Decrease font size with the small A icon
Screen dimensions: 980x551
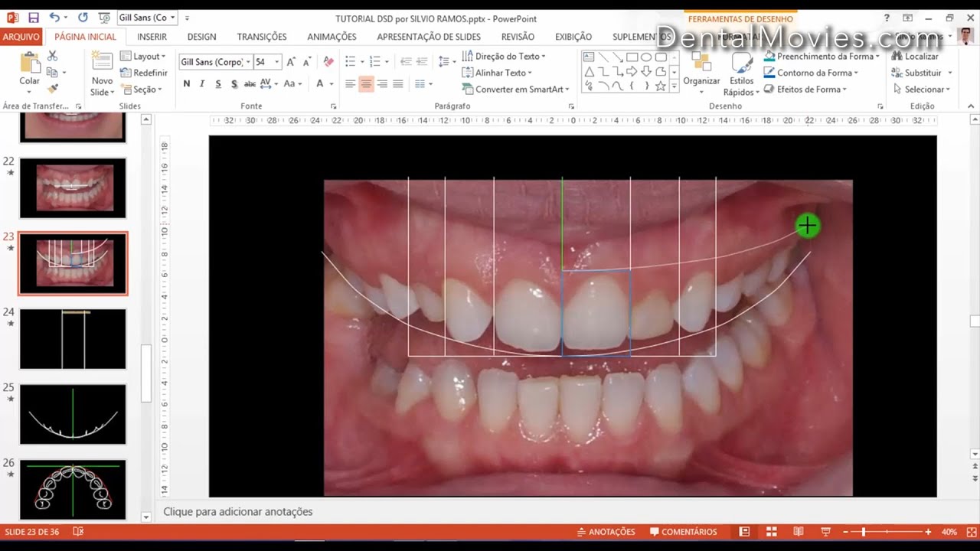click(306, 62)
